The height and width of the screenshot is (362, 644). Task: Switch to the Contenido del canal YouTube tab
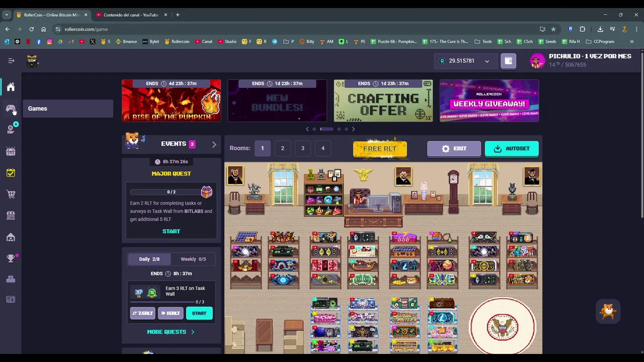coord(131,15)
